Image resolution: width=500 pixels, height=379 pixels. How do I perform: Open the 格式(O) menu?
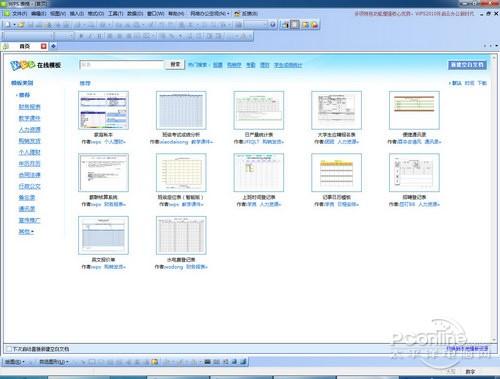pos(96,14)
